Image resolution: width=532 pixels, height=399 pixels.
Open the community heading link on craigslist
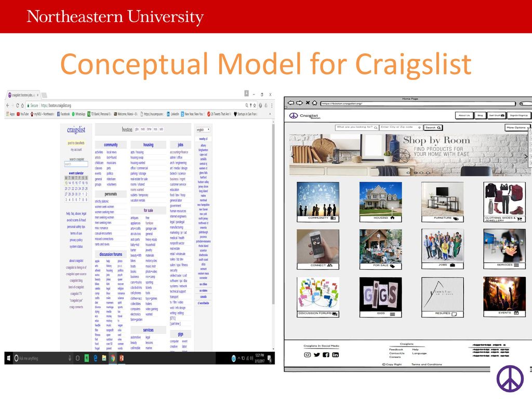pos(111,145)
